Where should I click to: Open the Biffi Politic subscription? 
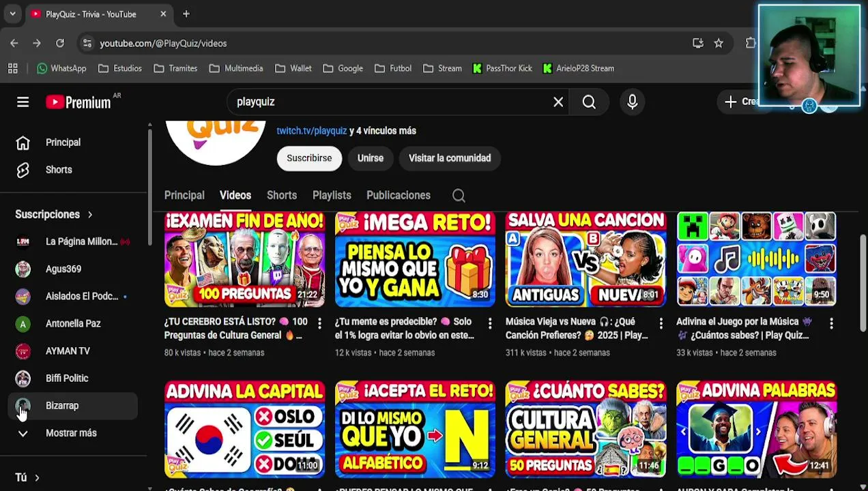coord(74,378)
